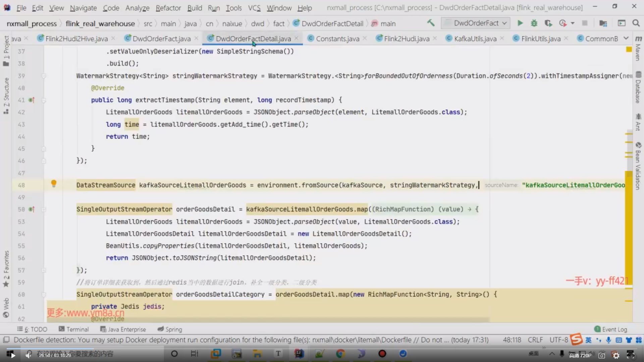The image size is (644, 362).
Task: Open the Project Structure icon in toolbar
Action: tap(603, 23)
